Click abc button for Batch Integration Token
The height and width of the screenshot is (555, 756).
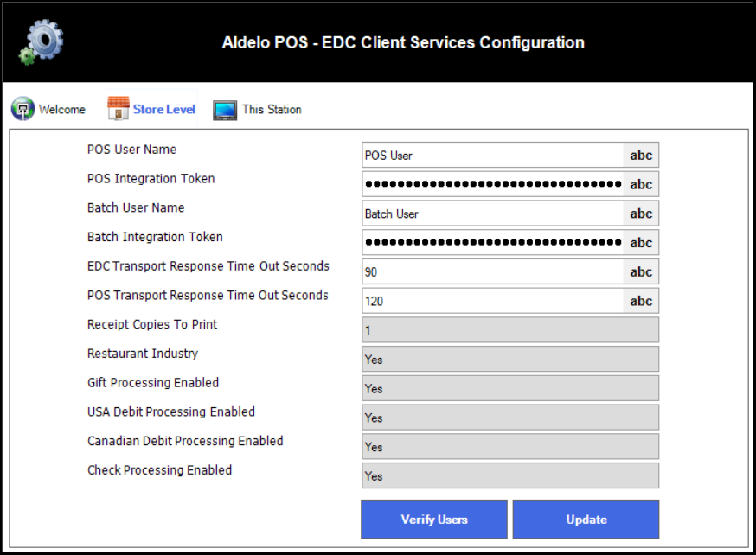[x=641, y=242]
